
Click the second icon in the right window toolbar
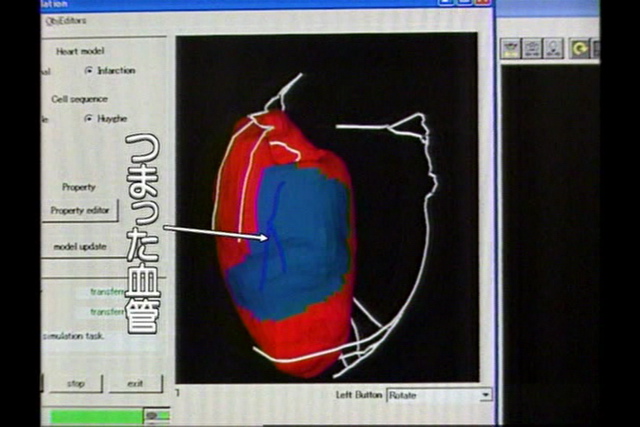pos(532,48)
